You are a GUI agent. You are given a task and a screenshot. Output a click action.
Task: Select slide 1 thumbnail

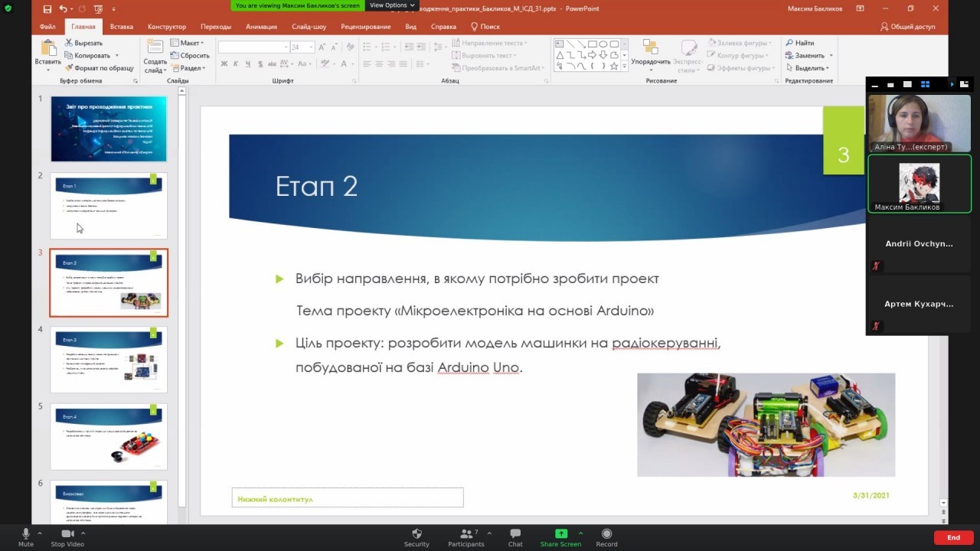109,129
